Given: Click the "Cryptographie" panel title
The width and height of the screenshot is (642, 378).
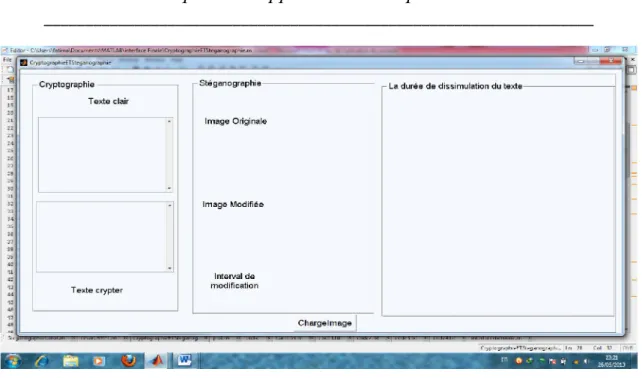Looking at the screenshot, I should pyautogui.click(x=67, y=84).
